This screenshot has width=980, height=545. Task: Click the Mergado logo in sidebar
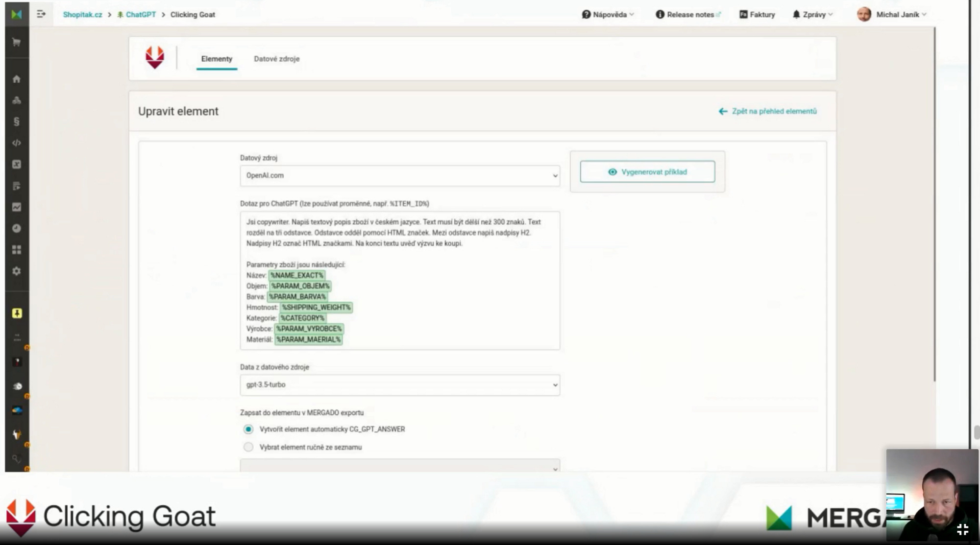point(16,14)
